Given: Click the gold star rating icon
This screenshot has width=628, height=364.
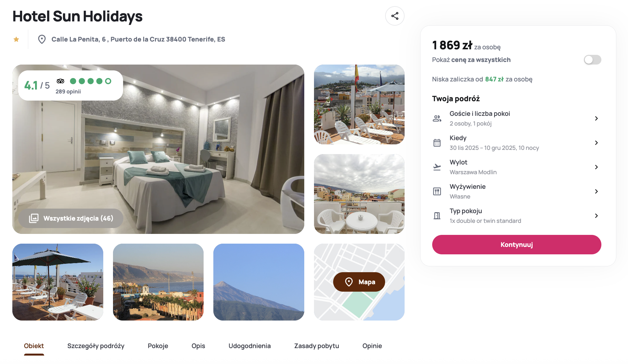Looking at the screenshot, I should click(x=16, y=39).
